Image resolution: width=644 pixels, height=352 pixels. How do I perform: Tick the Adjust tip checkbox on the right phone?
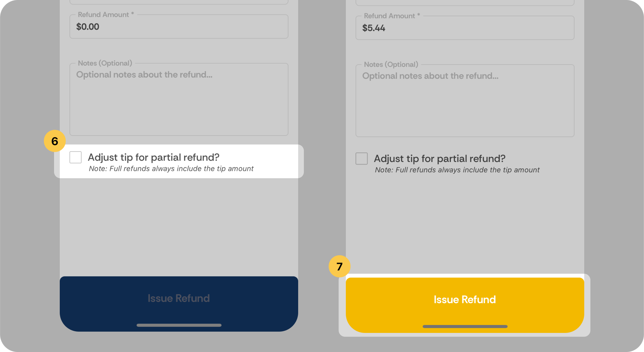click(362, 158)
